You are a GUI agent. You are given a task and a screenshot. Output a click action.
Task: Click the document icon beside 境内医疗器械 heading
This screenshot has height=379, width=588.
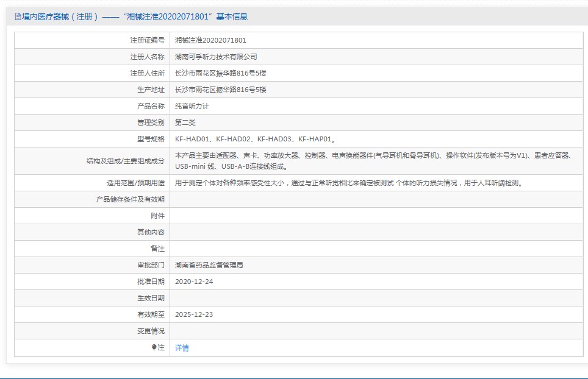point(18,17)
